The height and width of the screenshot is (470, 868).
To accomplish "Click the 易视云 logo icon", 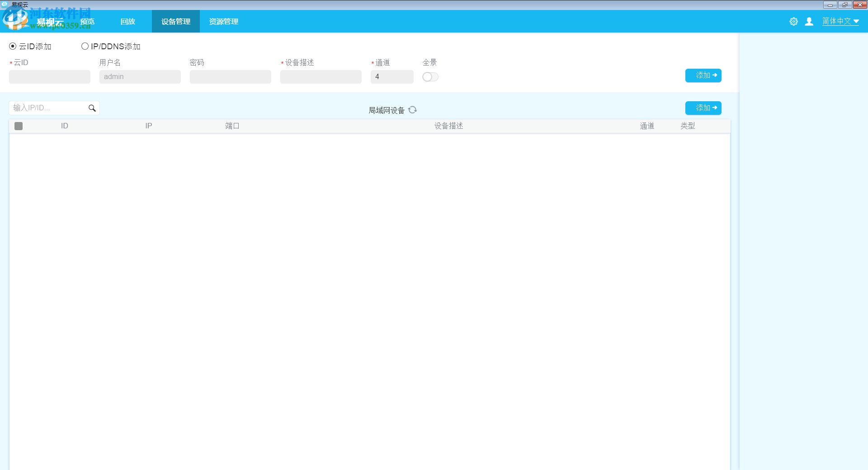I will coord(15,20).
